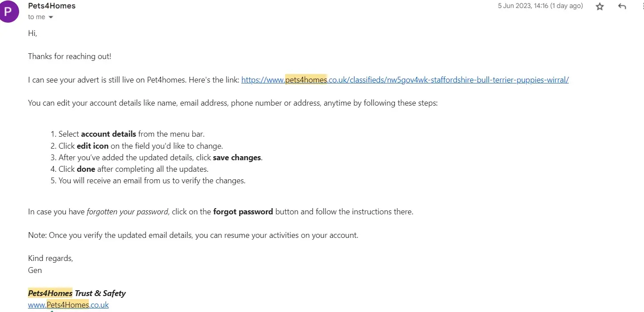Image resolution: width=644 pixels, height=312 pixels.
Task: Click the bold "save changes" text in step 3
Action: pyautogui.click(x=237, y=158)
